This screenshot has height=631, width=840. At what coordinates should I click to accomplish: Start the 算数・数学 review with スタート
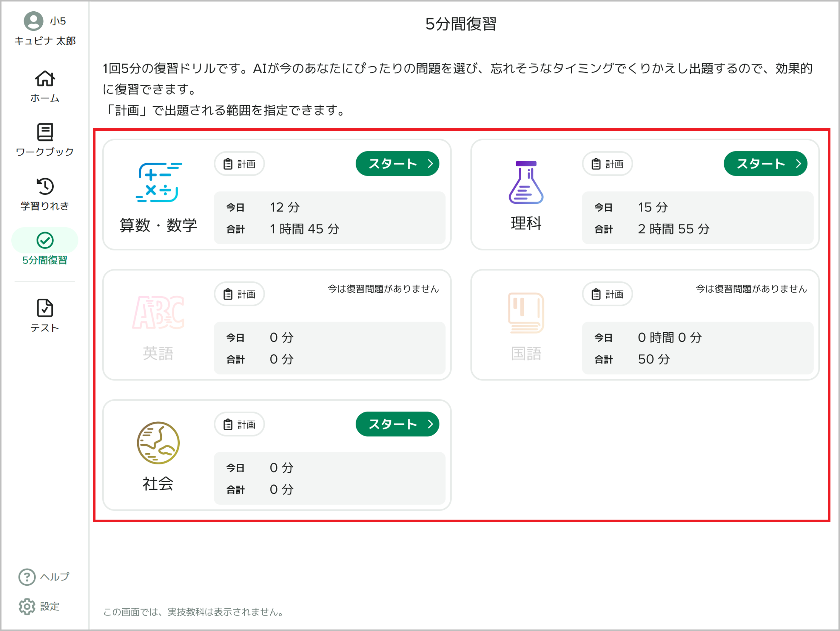[397, 163]
